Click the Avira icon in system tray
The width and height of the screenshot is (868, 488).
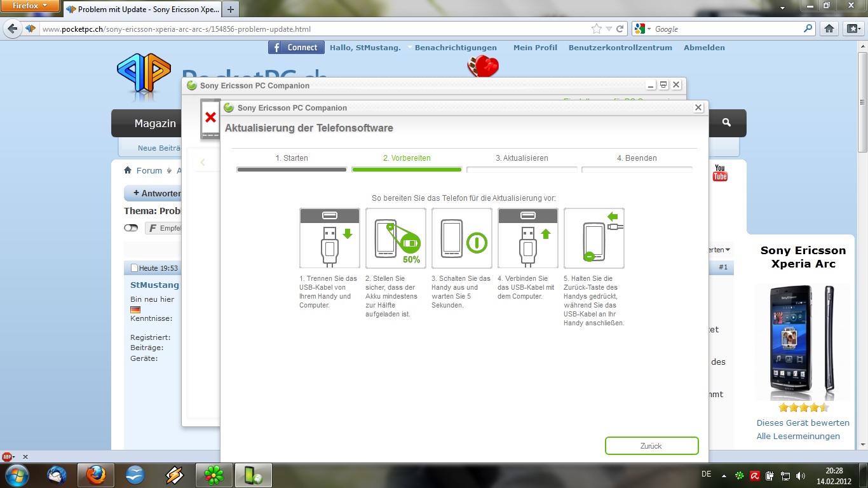pos(754,475)
